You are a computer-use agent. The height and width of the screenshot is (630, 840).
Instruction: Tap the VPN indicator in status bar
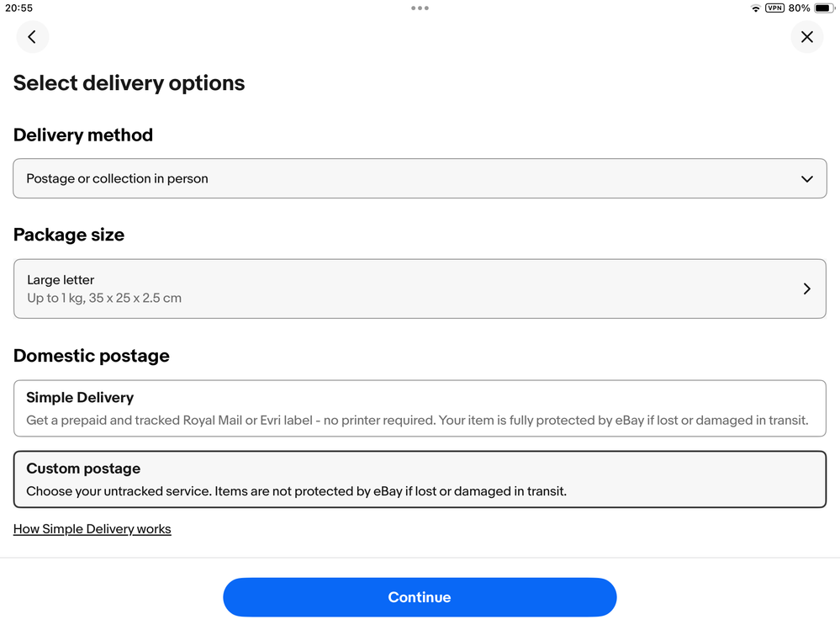click(774, 8)
